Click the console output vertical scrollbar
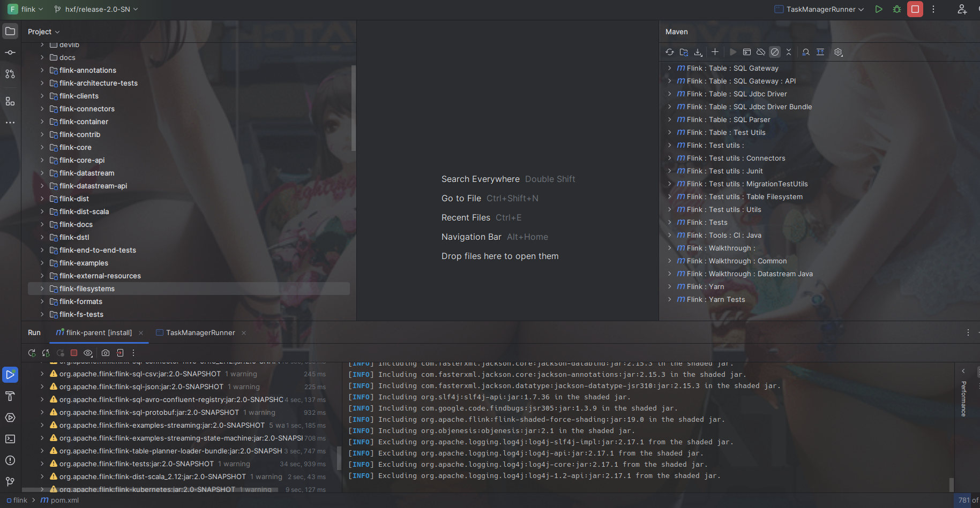The width and height of the screenshot is (980, 508). pyautogui.click(x=952, y=484)
